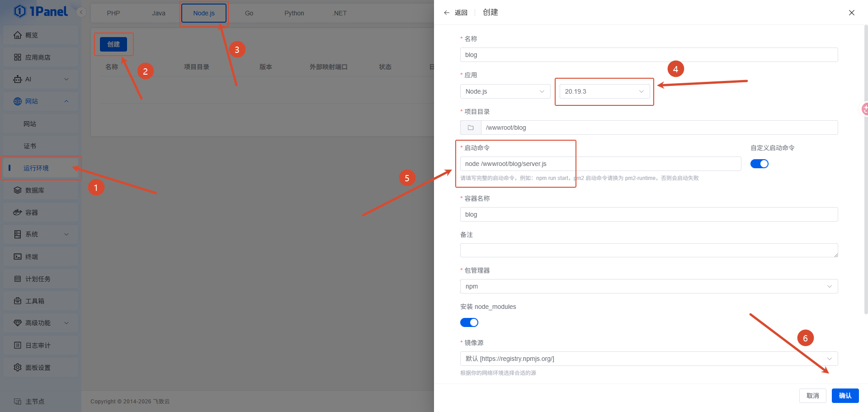Open the 应用商店 grid icon
868x412 pixels.
(18, 57)
